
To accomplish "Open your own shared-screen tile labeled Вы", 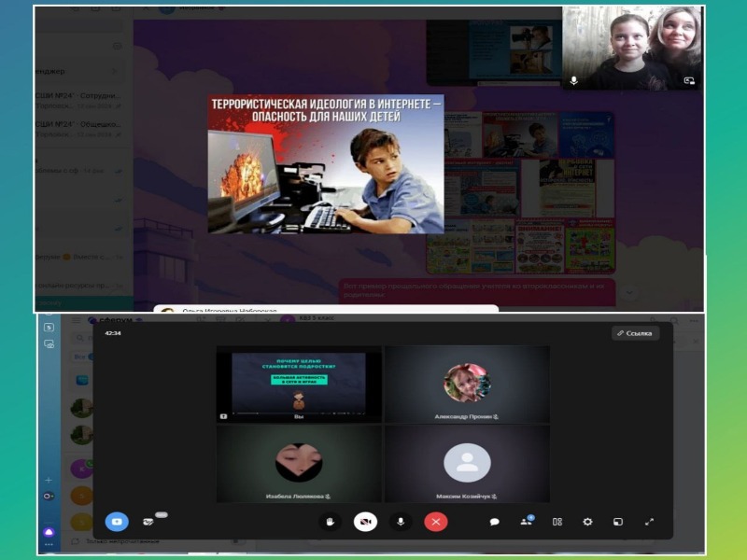I will [299, 384].
